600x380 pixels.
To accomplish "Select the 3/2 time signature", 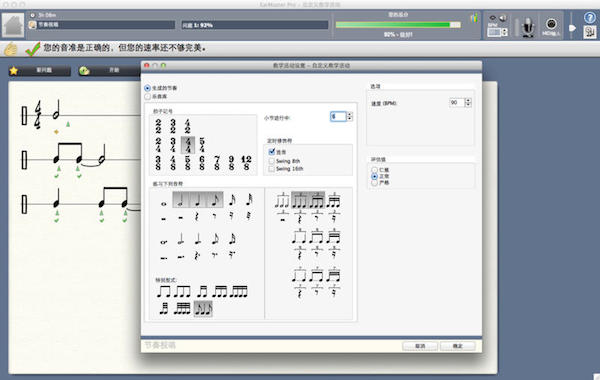I will [x=173, y=126].
